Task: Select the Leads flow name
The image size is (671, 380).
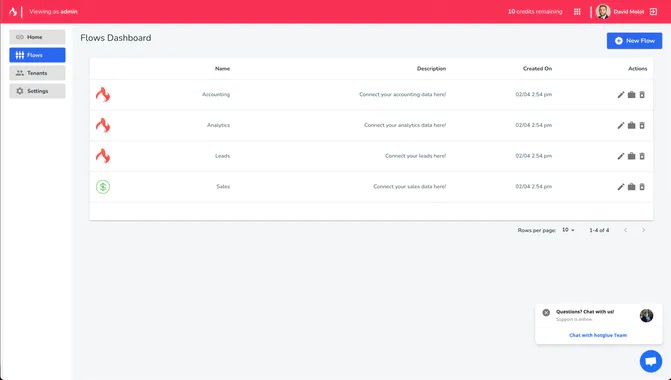Action: click(222, 156)
